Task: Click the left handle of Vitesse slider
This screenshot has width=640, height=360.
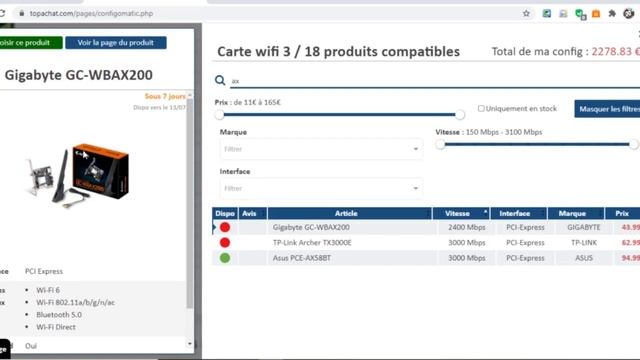Action: point(440,144)
